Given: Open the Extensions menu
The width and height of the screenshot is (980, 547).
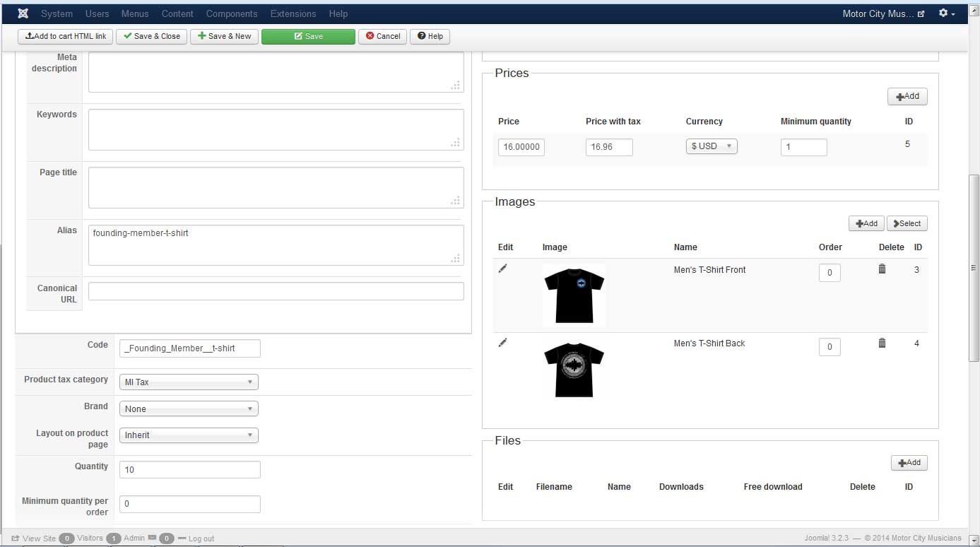Looking at the screenshot, I should click(293, 13).
